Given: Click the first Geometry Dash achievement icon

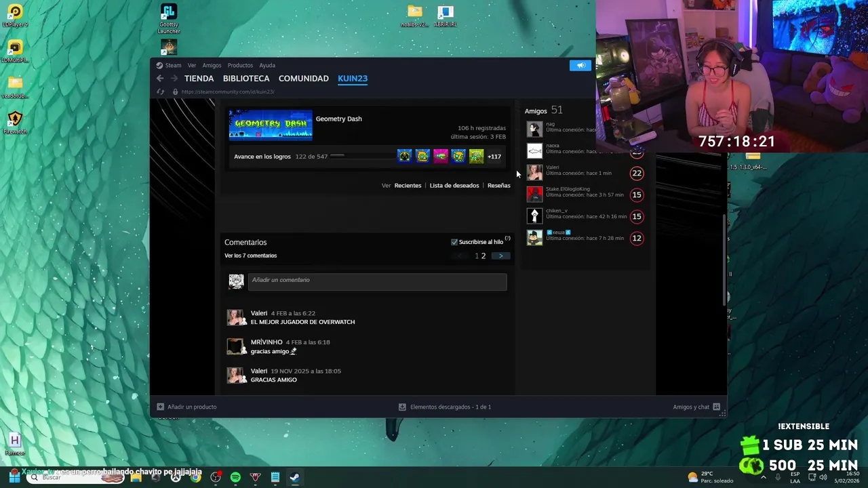Looking at the screenshot, I should (404, 157).
